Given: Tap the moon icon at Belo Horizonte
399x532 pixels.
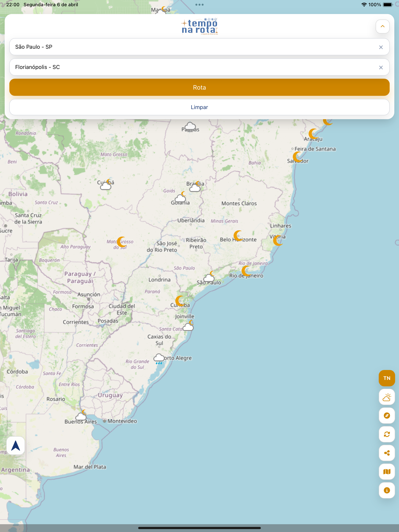Looking at the screenshot, I should tap(238, 236).
